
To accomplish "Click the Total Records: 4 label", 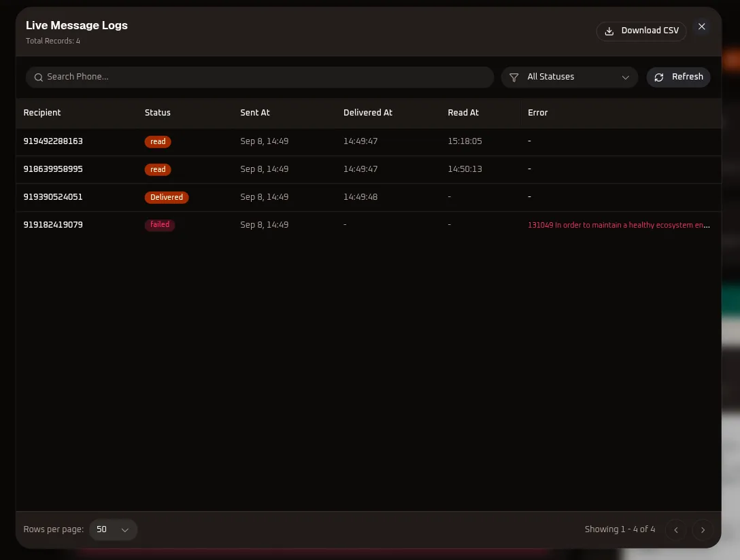I will tap(53, 41).
